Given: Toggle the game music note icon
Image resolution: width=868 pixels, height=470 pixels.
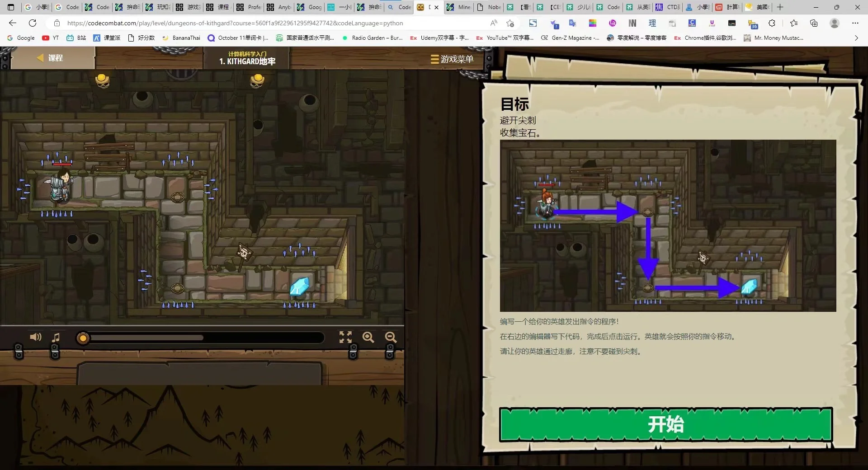Looking at the screenshot, I should 56,338.
